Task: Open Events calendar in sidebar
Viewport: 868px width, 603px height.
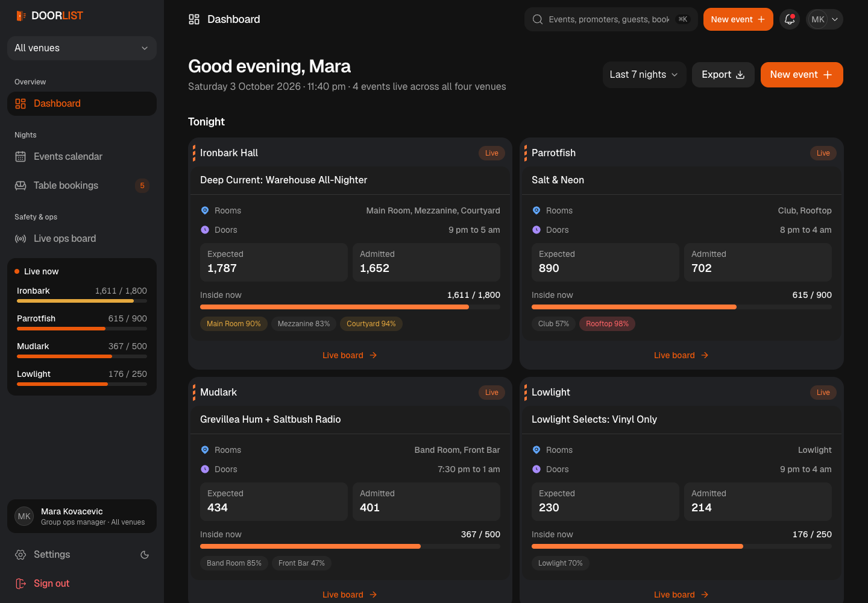Action: coord(82,157)
